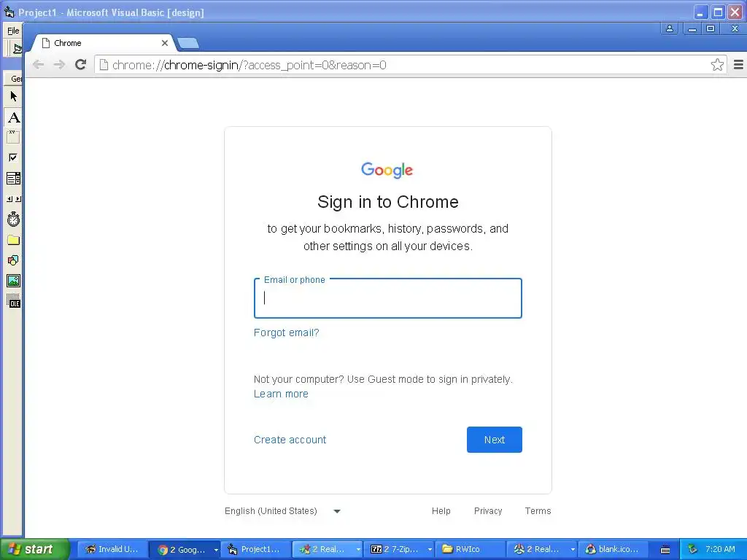
Task: Switch to RWIco folder taskbar item
Action: coord(470,549)
